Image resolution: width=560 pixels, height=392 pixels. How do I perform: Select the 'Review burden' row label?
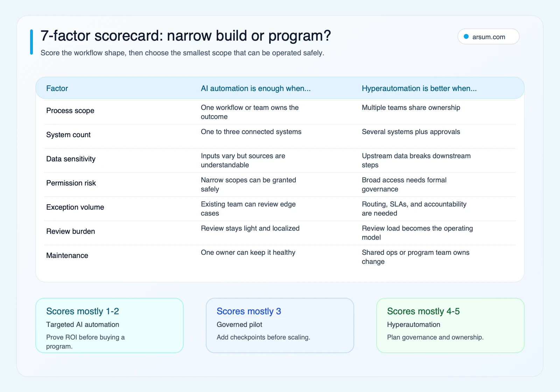click(71, 231)
